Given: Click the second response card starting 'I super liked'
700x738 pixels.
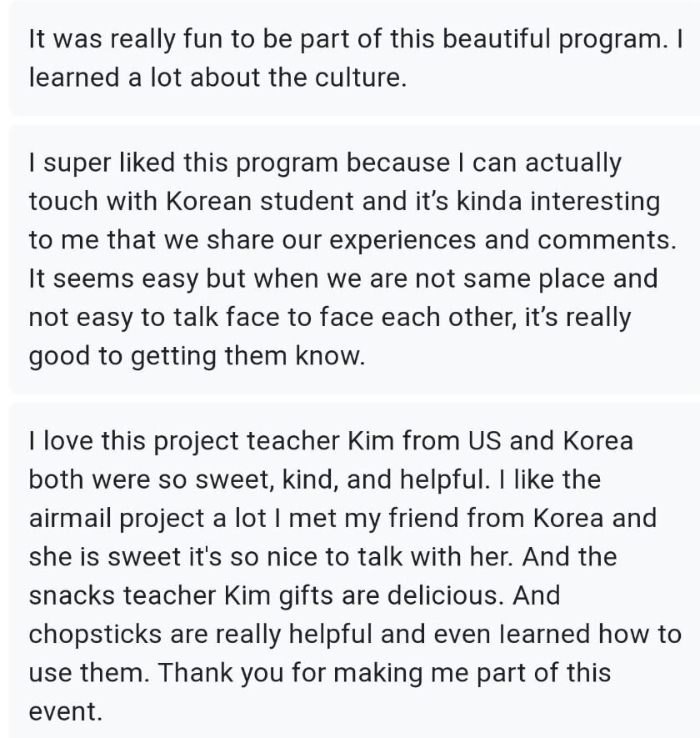Looking at the screenshot, I should click(x=350, y=259).
